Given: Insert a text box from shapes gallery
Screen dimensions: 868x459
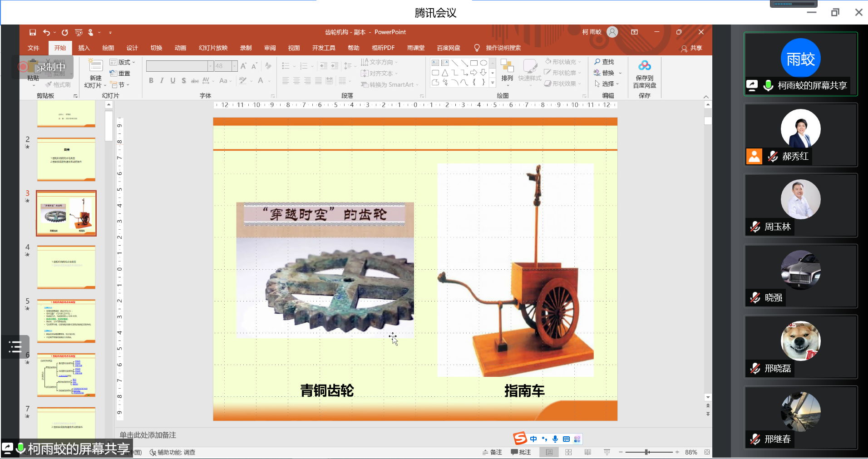Looking at the screenshot, I should pyautogui.click(x=435, y=63).
